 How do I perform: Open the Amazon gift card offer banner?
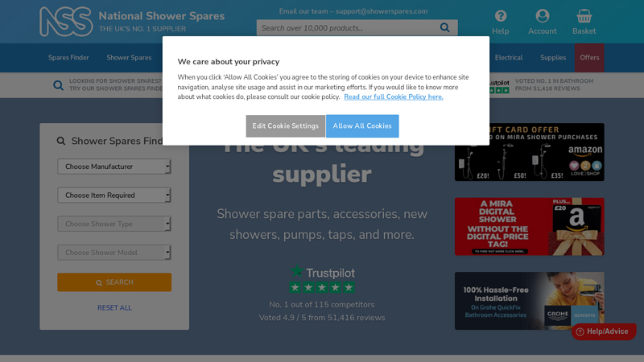529,152
